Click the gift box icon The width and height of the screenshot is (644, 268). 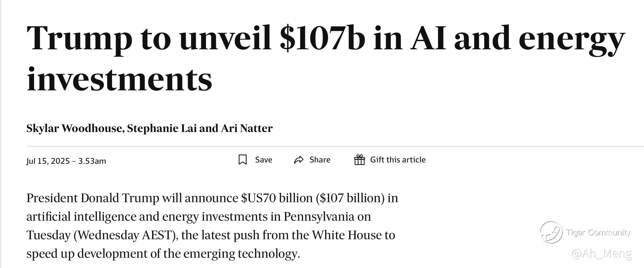359,160
